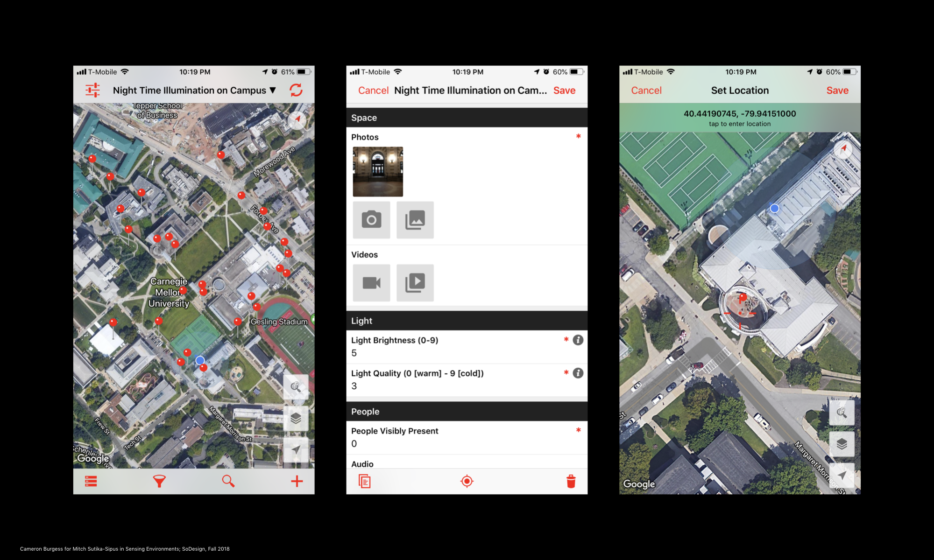Viewport: 934px width, 560px height.
Task: Show info for Light Quality
Action: click(578, 373)
